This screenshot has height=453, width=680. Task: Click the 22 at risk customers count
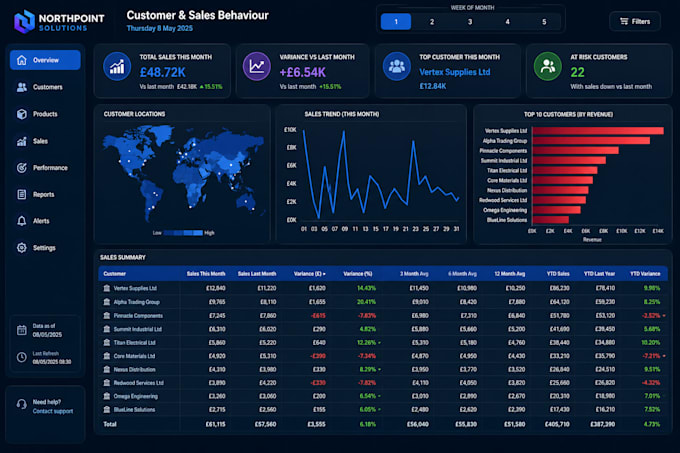click(577, 72)
